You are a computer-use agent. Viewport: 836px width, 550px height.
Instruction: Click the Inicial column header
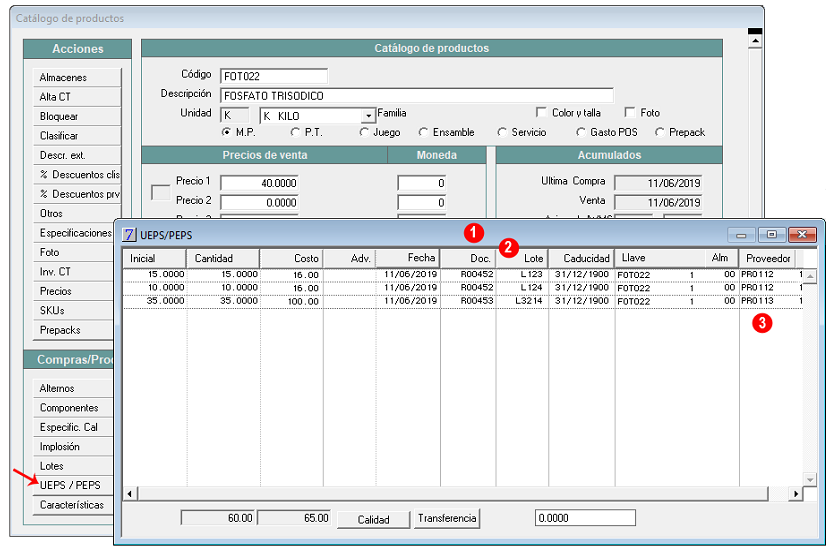[x=154, y=258]
